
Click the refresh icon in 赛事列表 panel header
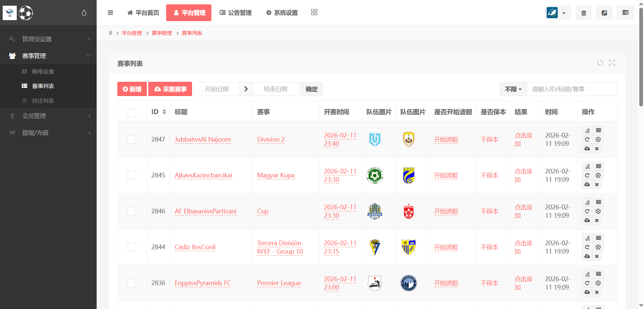click(600, 63)
